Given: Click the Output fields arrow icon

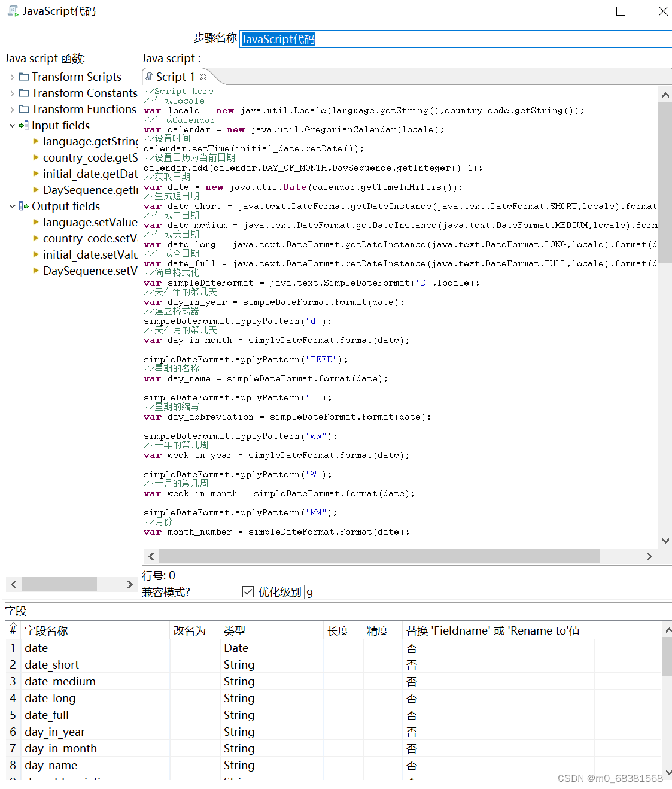Looking at the screenshot, I should click(24, 206).
